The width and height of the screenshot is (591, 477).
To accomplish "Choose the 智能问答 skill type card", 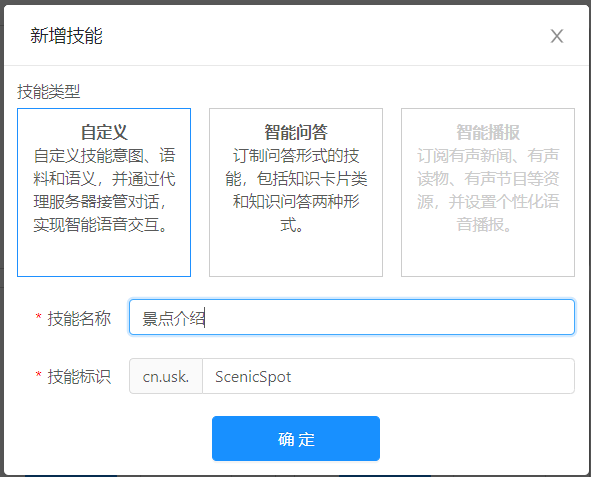I will pyautogui.click(x=296, y=193).
